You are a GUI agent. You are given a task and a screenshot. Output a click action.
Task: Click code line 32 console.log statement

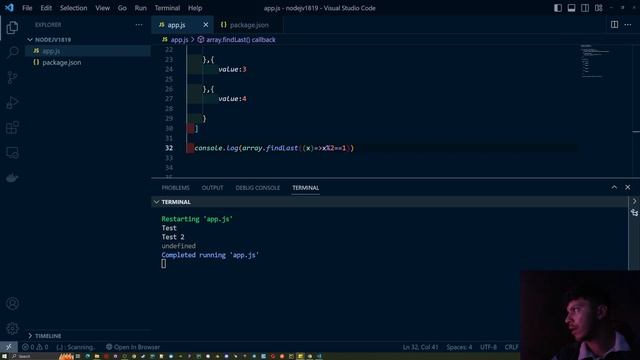tap(274, 148)
